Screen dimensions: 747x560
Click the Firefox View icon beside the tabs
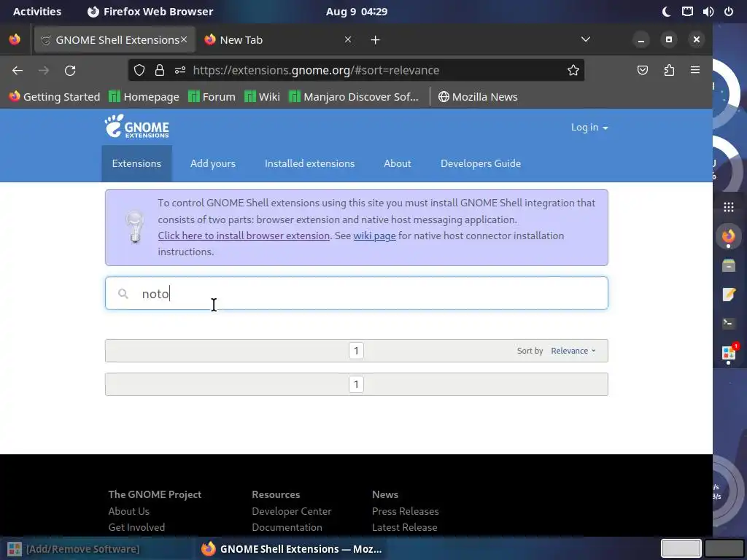point(15,39)
